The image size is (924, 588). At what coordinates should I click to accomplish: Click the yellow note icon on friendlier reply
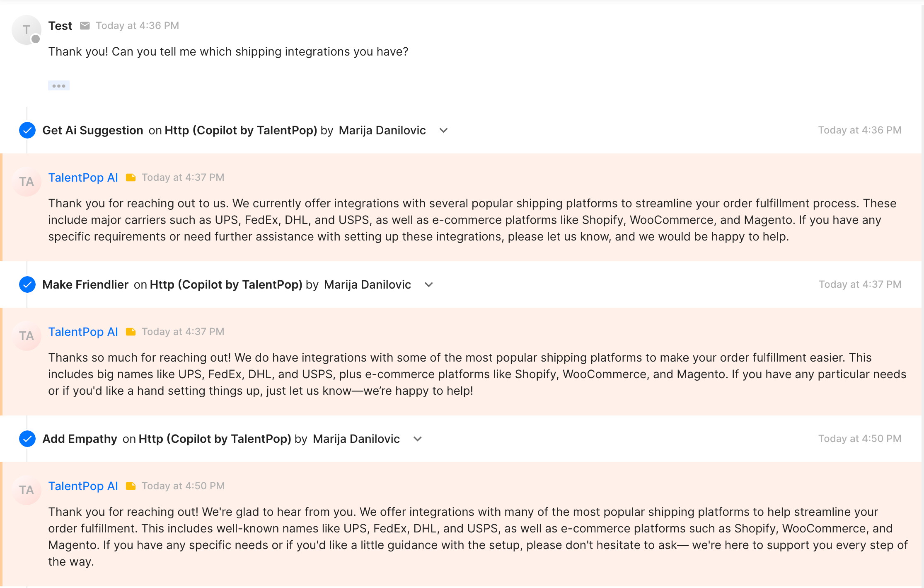131,332
